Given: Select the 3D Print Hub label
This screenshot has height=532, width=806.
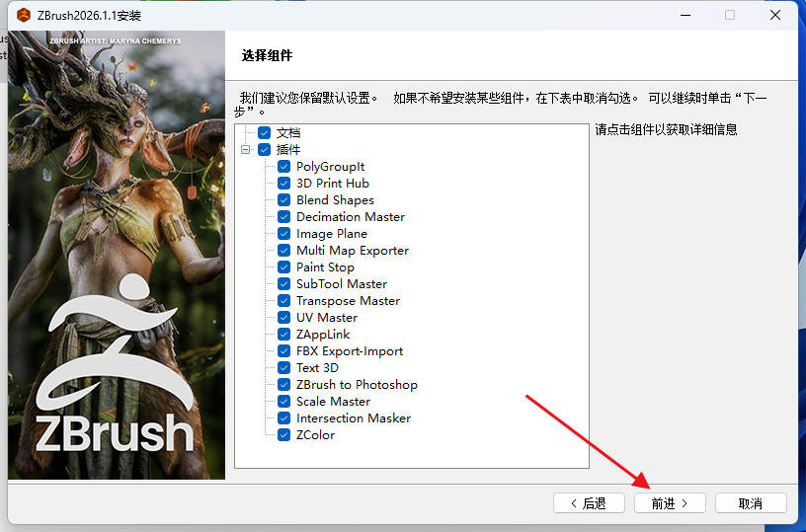Looking at the screenshot, I should point(333,184).
